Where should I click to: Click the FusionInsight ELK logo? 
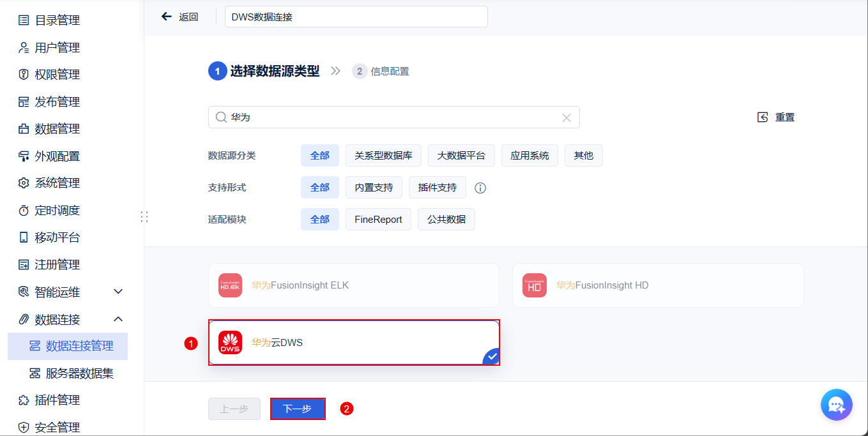pyautogui.click(x=230, y=285)
